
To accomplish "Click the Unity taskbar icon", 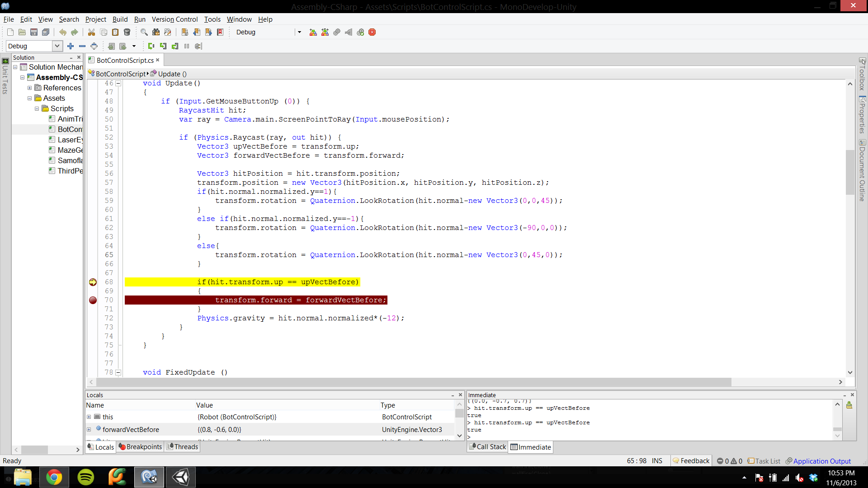I will pyautogui.click(x=181, y=477).
